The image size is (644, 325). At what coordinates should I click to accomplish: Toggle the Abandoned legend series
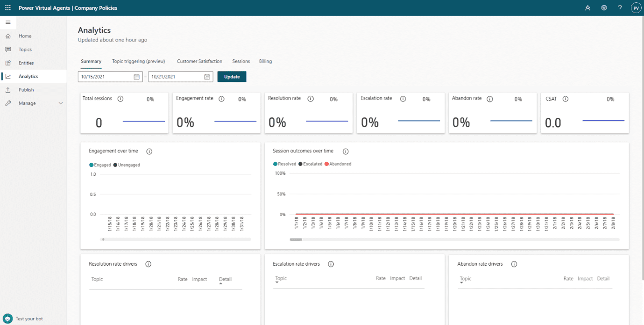click(338, 164)
